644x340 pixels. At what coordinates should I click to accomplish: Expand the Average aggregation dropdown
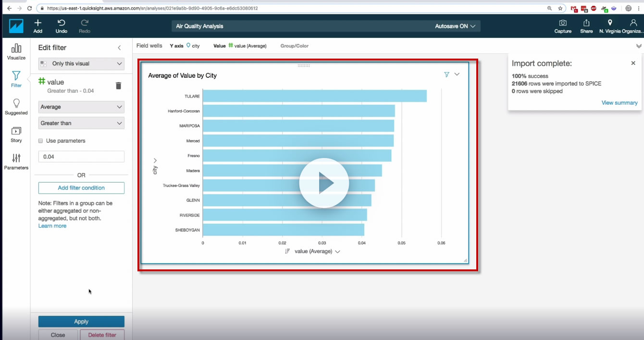81,107
